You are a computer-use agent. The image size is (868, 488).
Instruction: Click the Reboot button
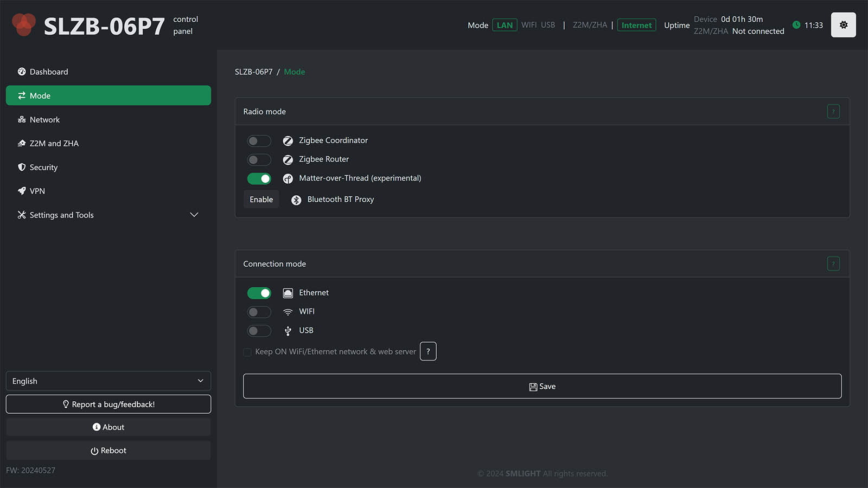point(108,451)
